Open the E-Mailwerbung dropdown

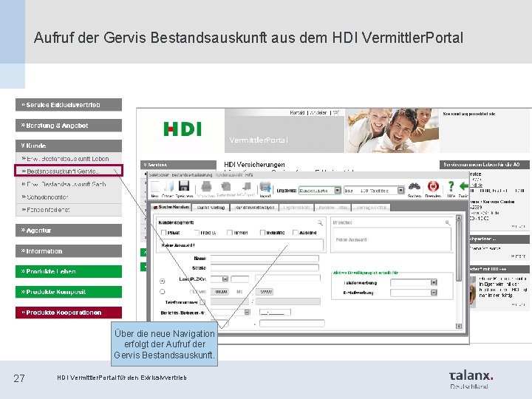pyautogui.click(x=434, y=293)
